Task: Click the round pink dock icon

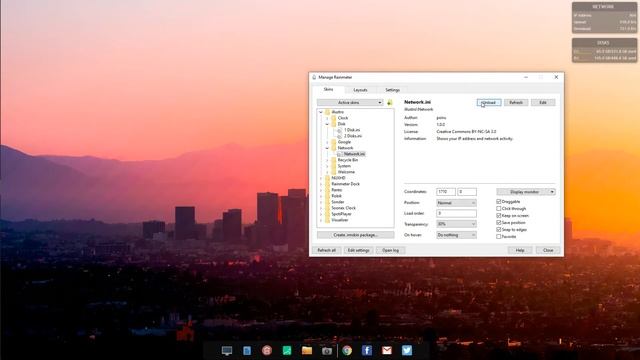Action: tap(267, 351)
